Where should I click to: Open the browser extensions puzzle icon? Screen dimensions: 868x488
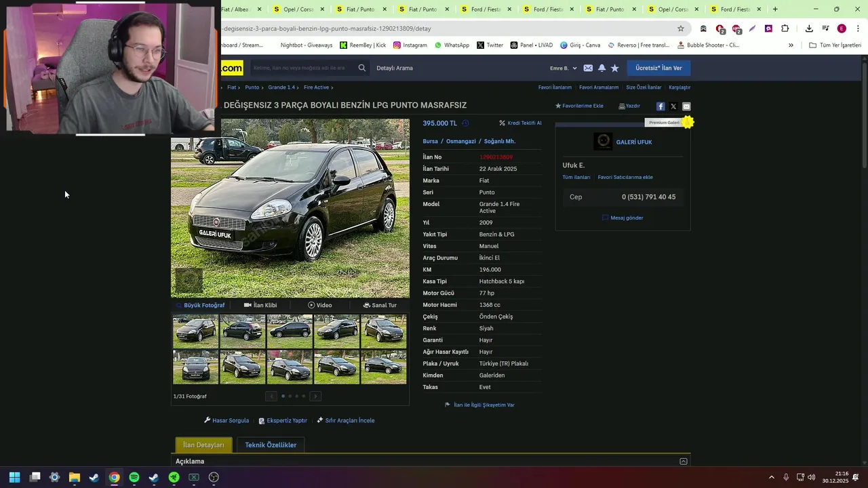click(x=785, y=28)
